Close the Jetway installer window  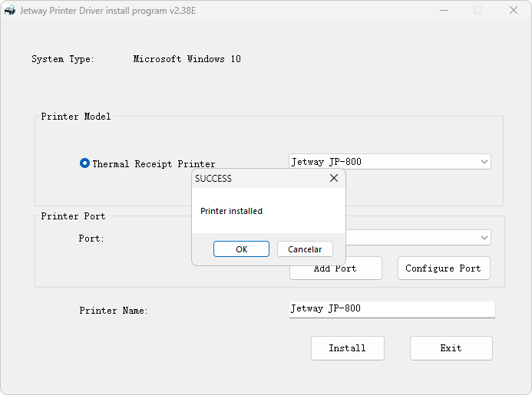(514, 11)
